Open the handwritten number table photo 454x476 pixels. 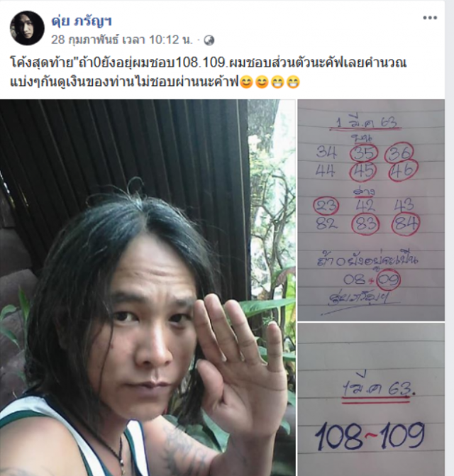click(371, 210)
